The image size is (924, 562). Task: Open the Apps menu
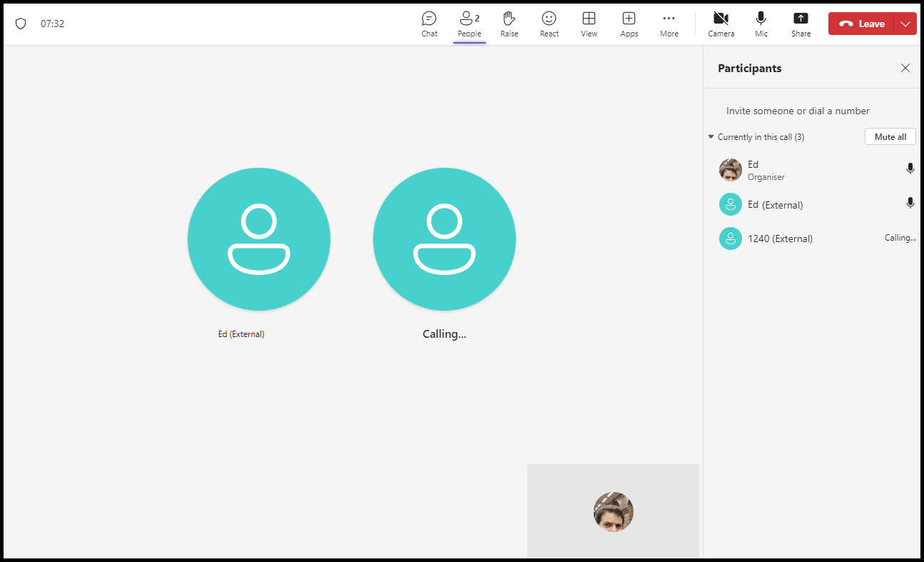coord(629,24)
